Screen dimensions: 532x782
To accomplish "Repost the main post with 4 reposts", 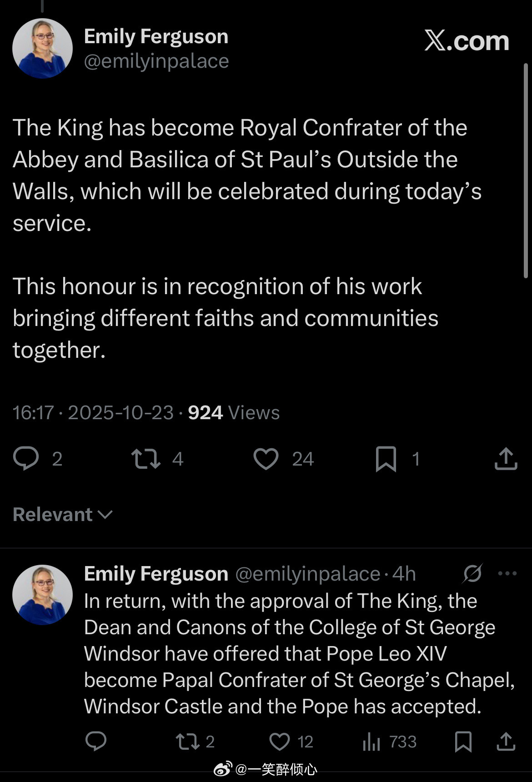I will click(x=146, y=458).
